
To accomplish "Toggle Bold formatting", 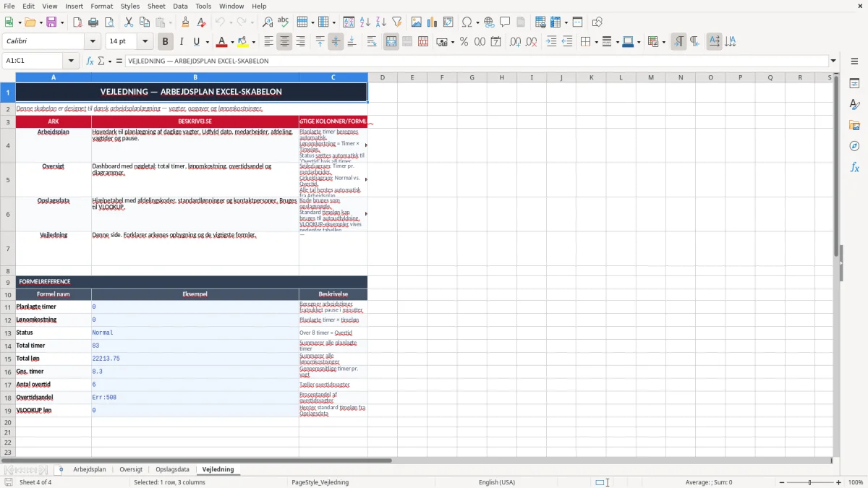I will pyautogui.click(x=165, y=42).
